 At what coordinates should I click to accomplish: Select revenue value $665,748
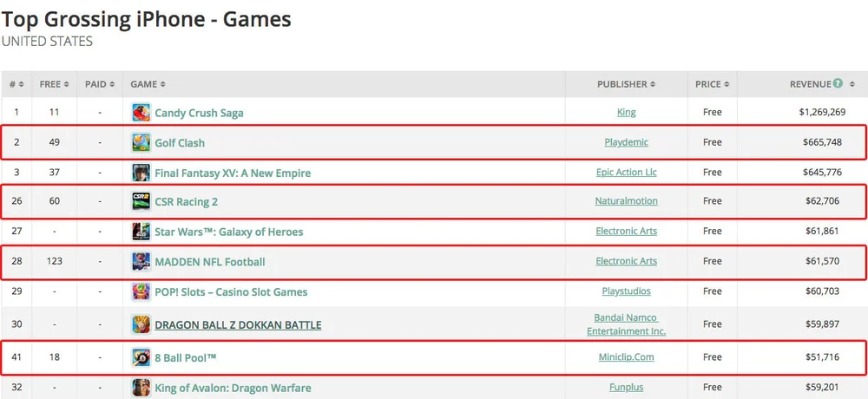[822, 142]
